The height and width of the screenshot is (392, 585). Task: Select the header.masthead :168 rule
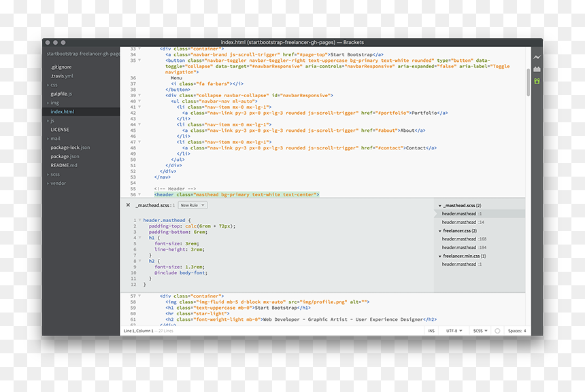point(464,239)
